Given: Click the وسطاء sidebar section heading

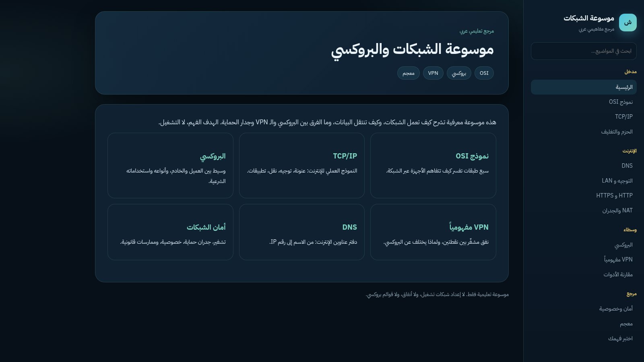Looking at the screenshot, I should click(630, 230).
